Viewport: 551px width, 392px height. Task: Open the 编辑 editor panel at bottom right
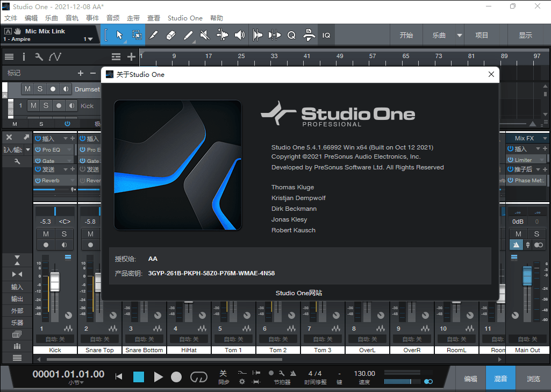470,379
